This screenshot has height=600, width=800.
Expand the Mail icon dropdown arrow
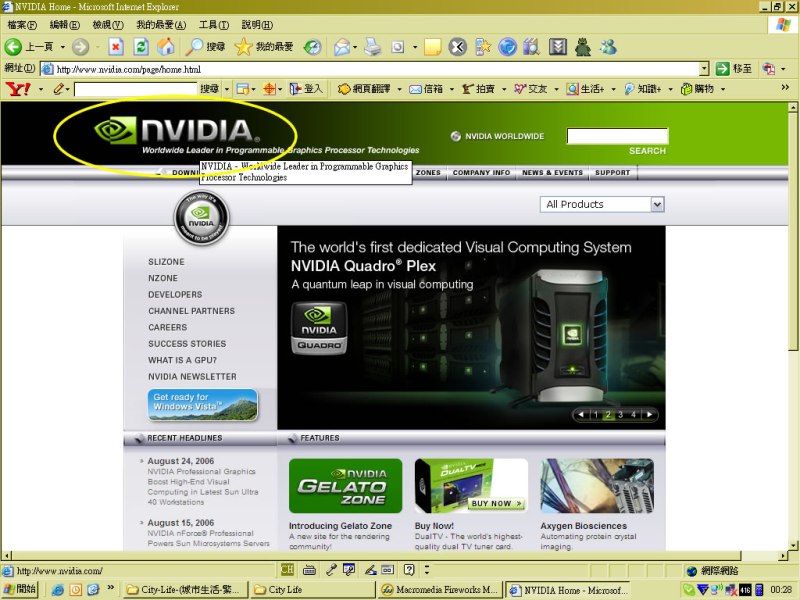(355, 47)
